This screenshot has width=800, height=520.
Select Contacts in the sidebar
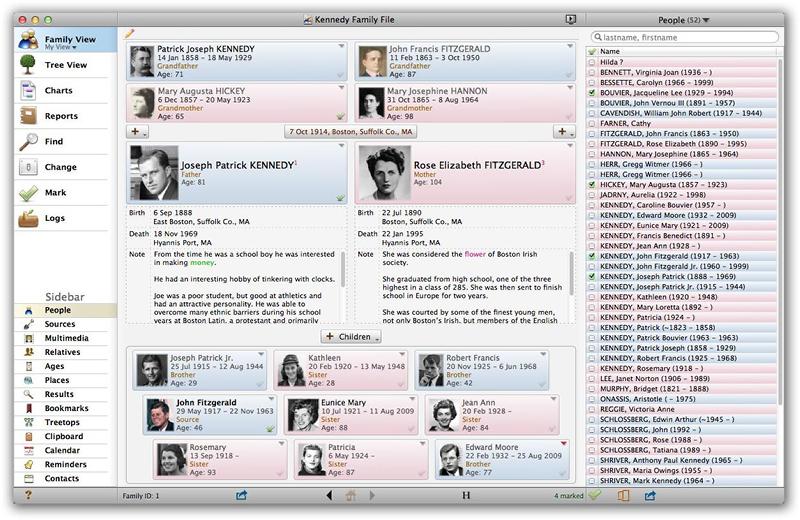[62, 478]
